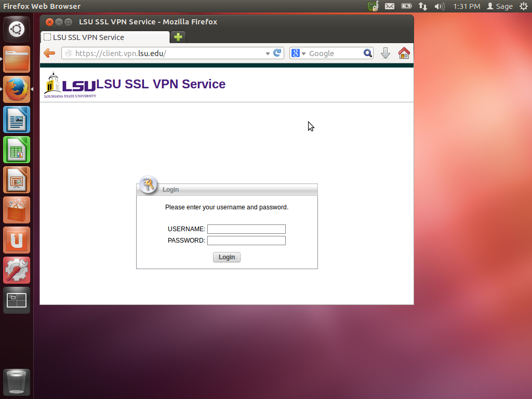The height and width of the screenshot is (399, 532).
Task: Open the Ubuntu Dash home
Action: click(17, 29)
